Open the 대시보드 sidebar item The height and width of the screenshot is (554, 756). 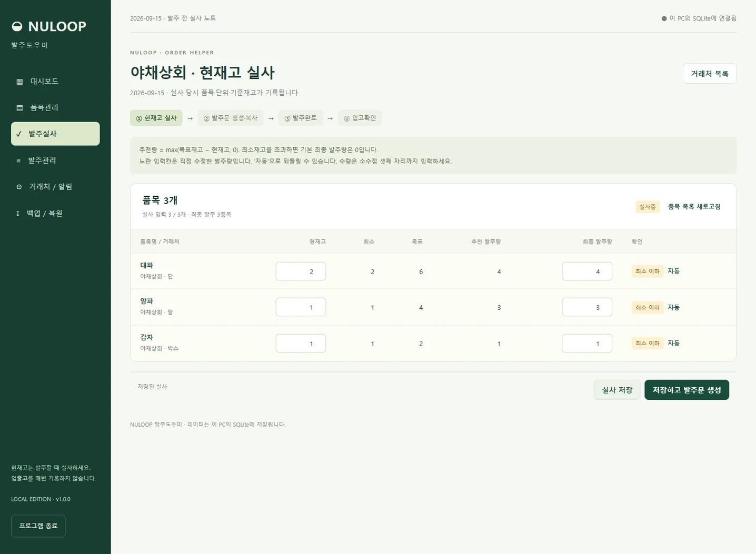[55, 81]
